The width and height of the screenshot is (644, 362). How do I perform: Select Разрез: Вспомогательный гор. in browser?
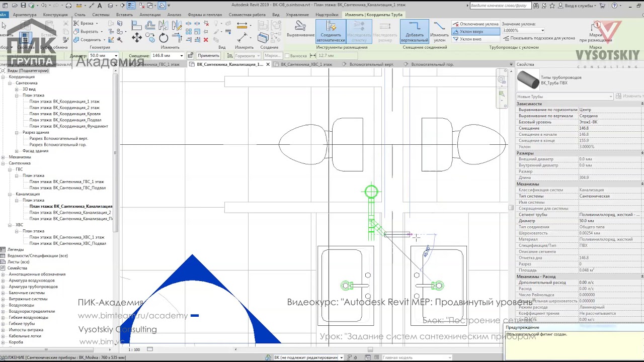[58, 145]
